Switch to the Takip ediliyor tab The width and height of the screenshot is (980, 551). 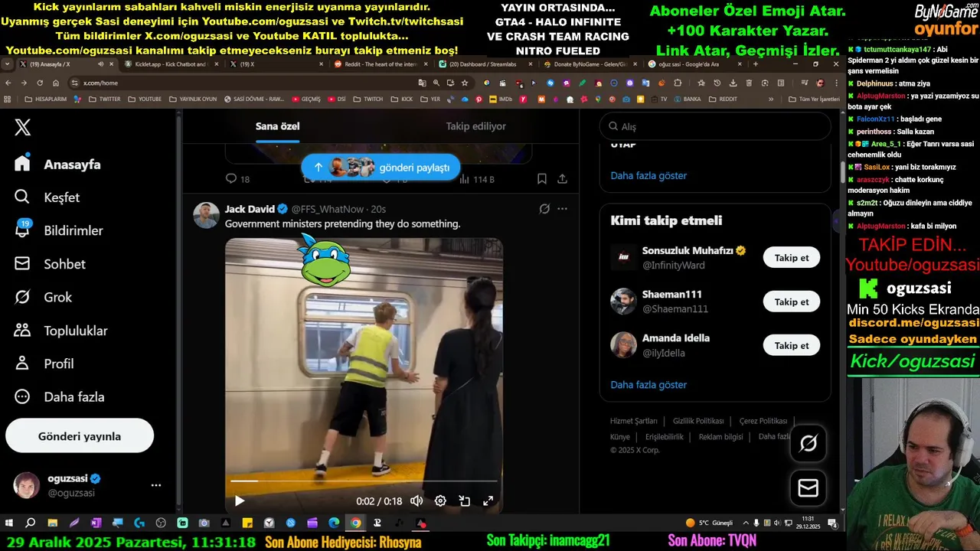(475, 126)
